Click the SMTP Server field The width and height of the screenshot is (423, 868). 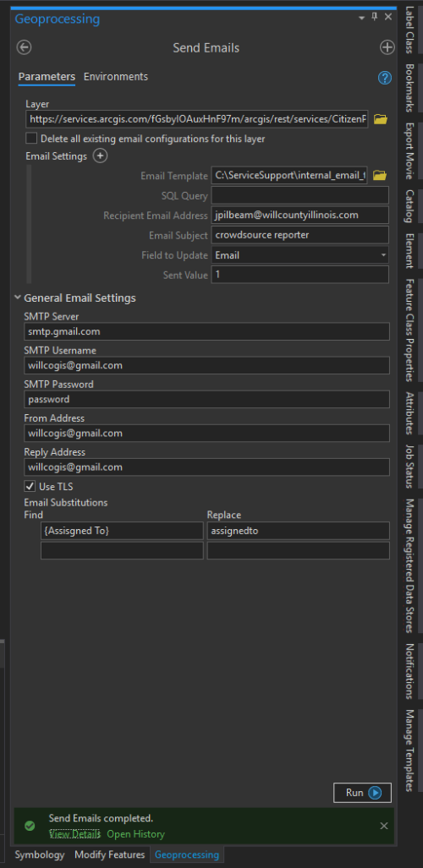[x=206, y=331]
